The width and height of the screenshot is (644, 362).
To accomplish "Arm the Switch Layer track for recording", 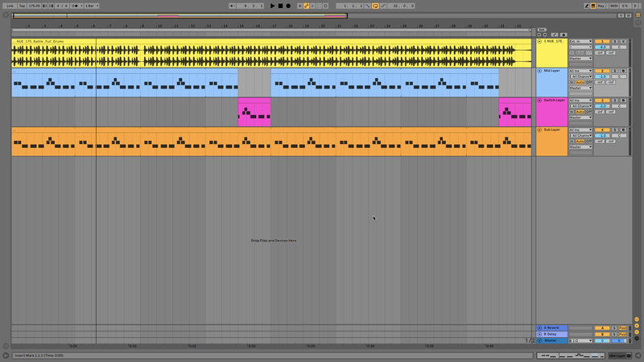I will [x=623, y=101].
